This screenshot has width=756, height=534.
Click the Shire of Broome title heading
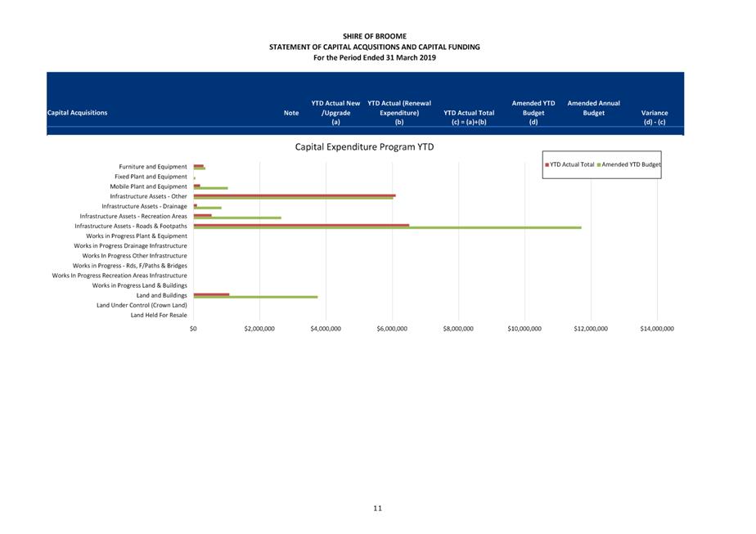pyautogui.click(x=374, y=37)
